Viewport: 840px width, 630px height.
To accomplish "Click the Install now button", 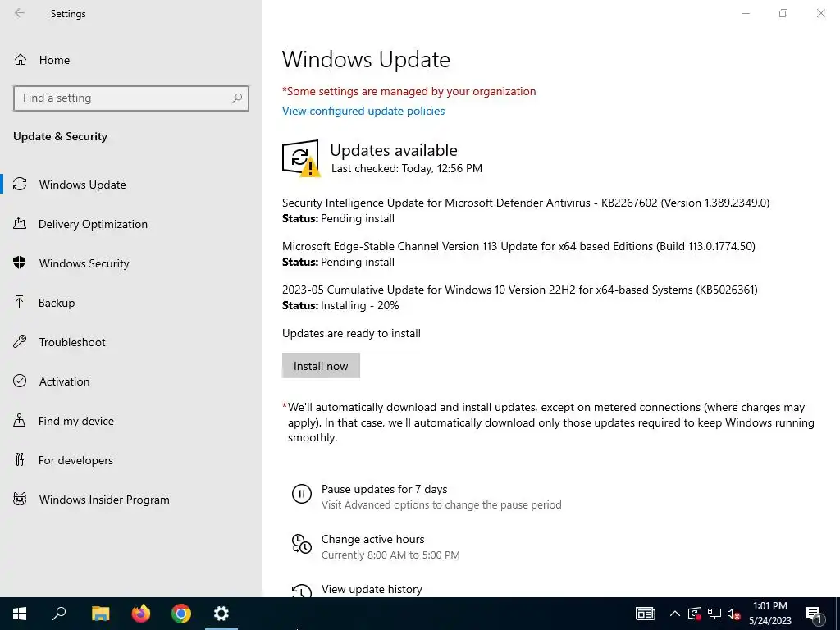I will pyautogui.click(x=321, y=365).
